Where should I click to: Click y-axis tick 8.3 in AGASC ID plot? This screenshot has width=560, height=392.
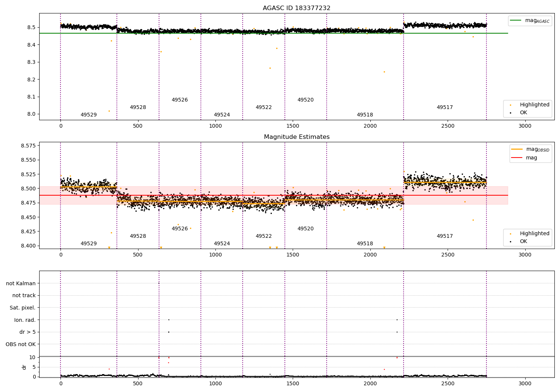(x=31, y=62)
